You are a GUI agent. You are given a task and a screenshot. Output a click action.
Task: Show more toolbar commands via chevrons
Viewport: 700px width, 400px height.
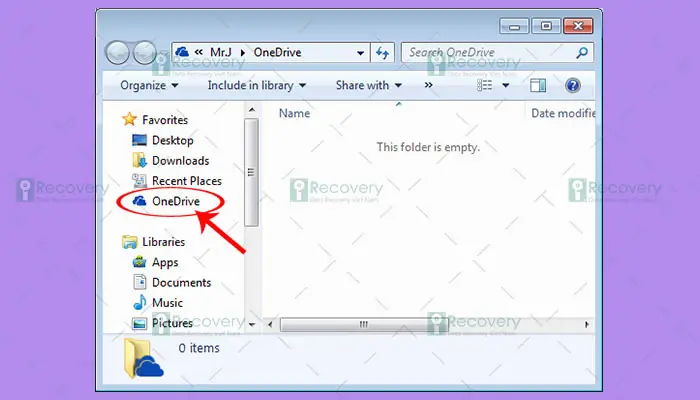tap(429, 85)
